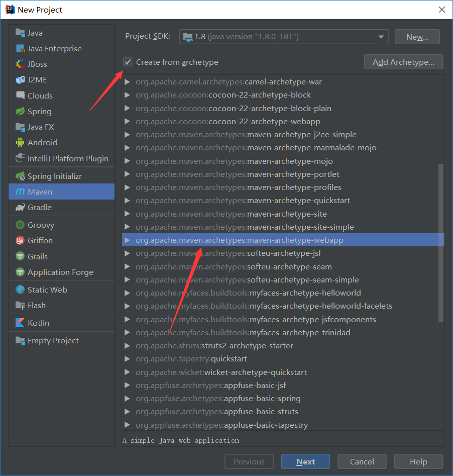453x476 pixels.
Task: Click the IntelliJ logo in title bar
Action: point(10,10)
